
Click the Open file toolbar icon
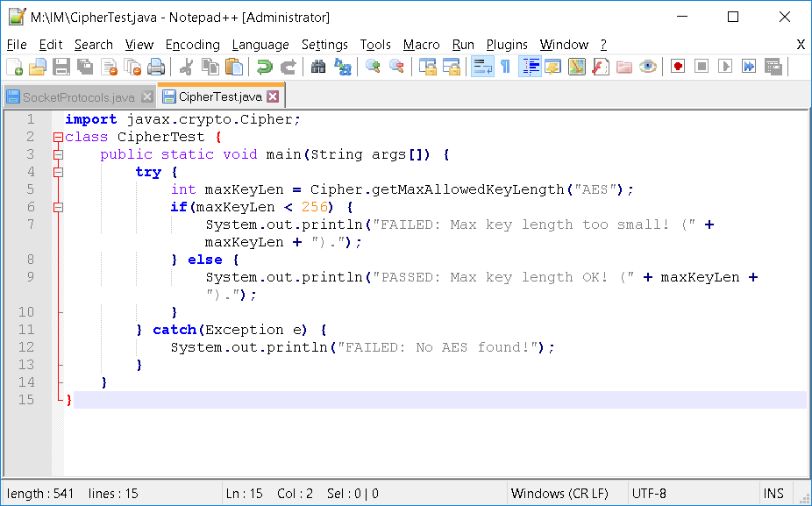38,67
